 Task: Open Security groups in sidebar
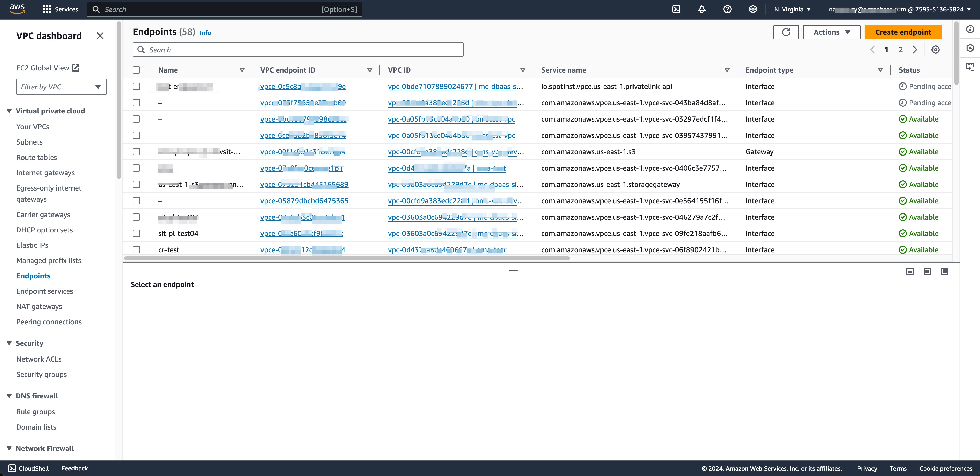(41, 374)
